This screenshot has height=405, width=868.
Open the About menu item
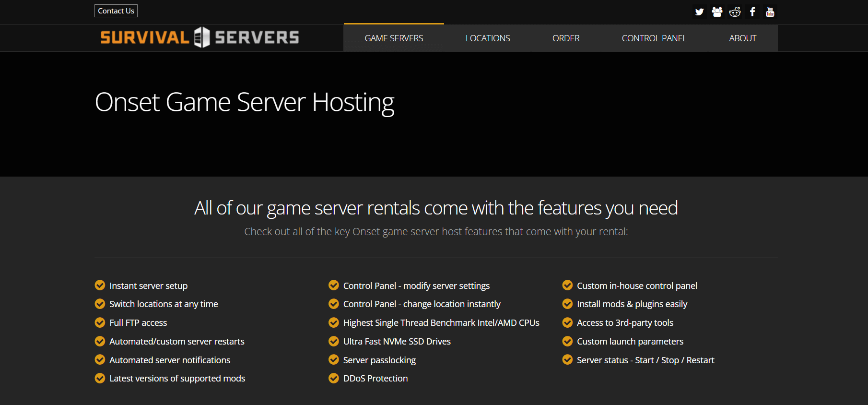point(742,38)
